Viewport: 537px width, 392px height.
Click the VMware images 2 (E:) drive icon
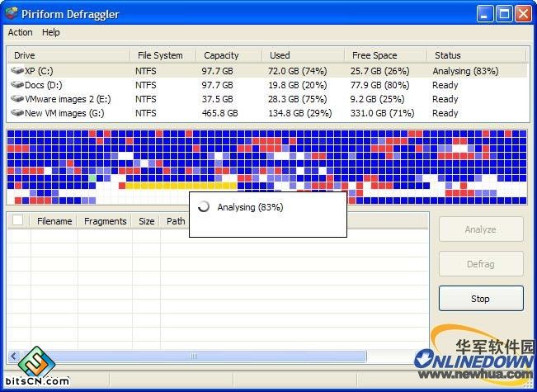[x=17, y=99]
